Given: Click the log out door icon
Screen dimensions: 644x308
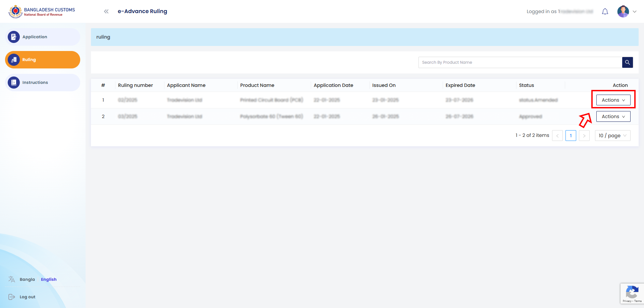Looking at the screenshot, I should 12,297.
